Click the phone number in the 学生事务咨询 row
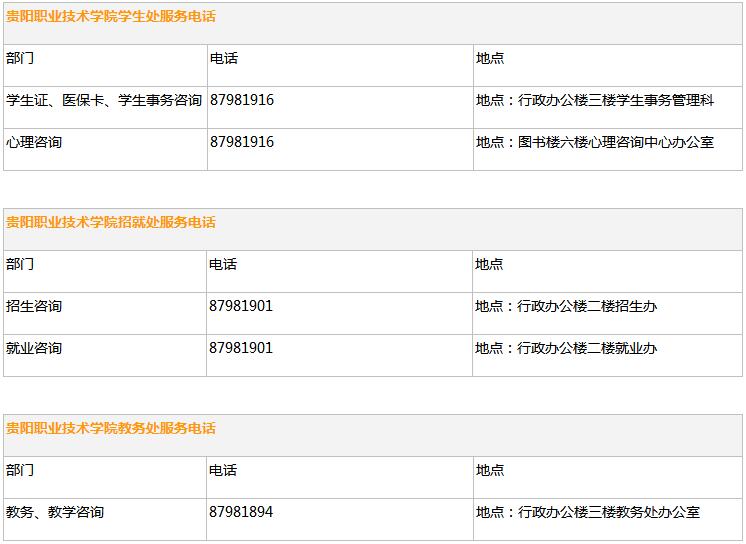 point(242,100)
